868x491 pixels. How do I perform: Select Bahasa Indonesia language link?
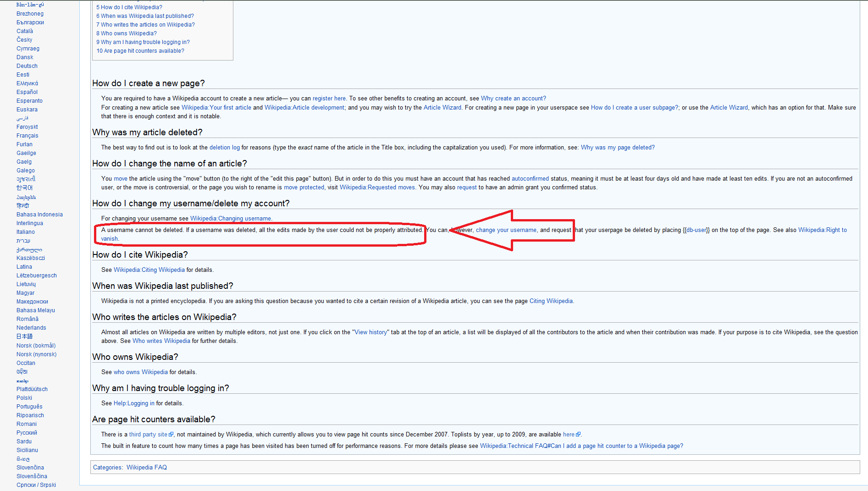click(x=39, y=215)
